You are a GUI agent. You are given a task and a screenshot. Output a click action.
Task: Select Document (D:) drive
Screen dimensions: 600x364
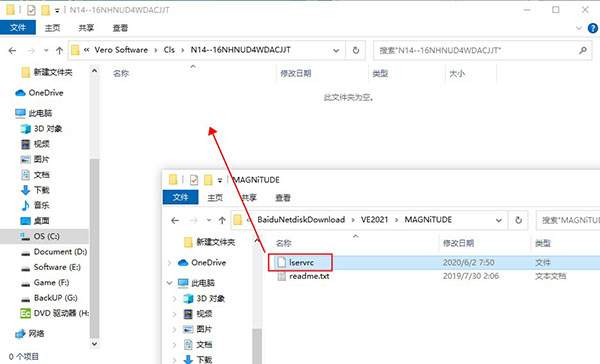click(x=54, y=252)
